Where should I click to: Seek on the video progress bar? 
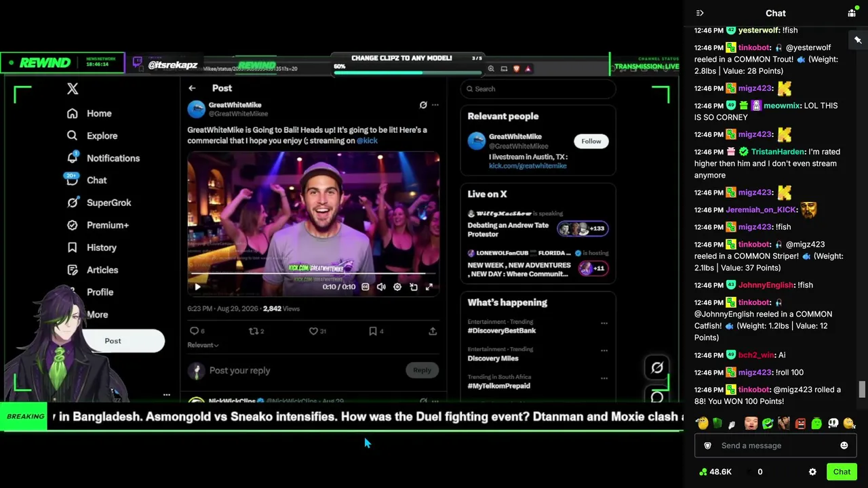point(313,274)
